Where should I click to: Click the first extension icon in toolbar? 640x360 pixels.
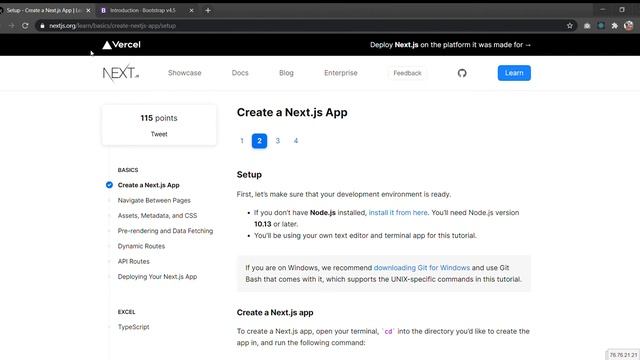(587, 26)
